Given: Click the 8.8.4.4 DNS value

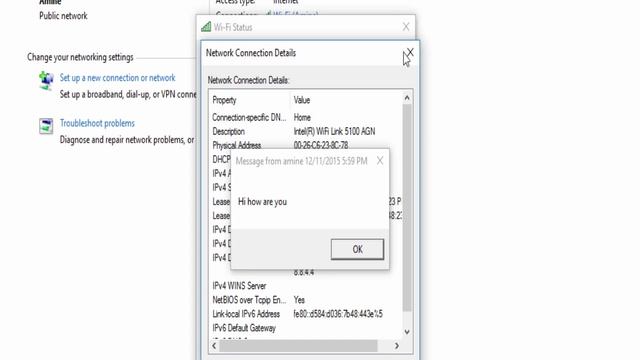Looking at the screenshot, I should coord(304,272).
